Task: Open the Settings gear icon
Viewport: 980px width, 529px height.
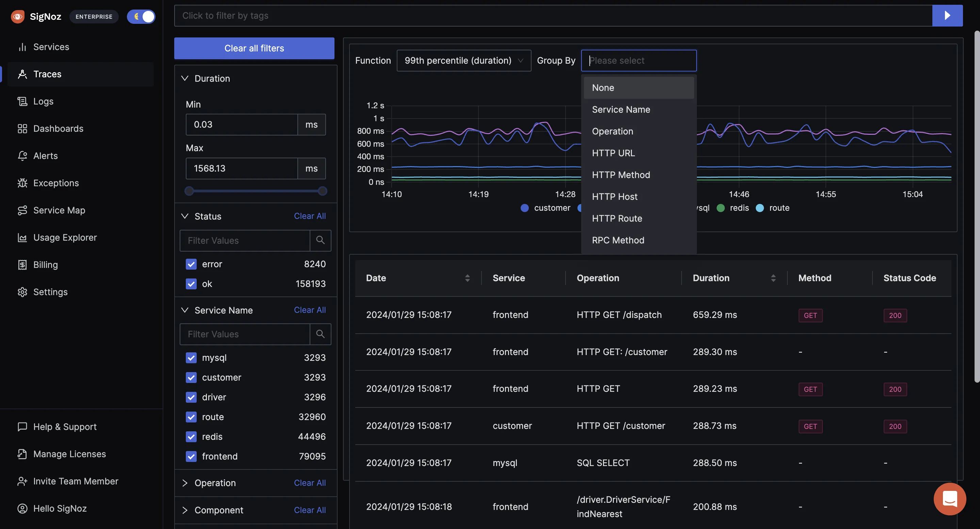Action: pos(22,292)
